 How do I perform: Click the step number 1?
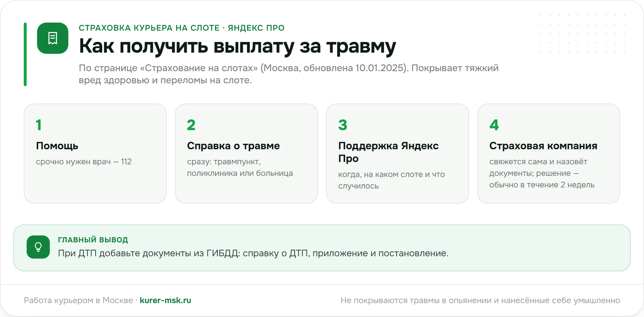point(39,125)
